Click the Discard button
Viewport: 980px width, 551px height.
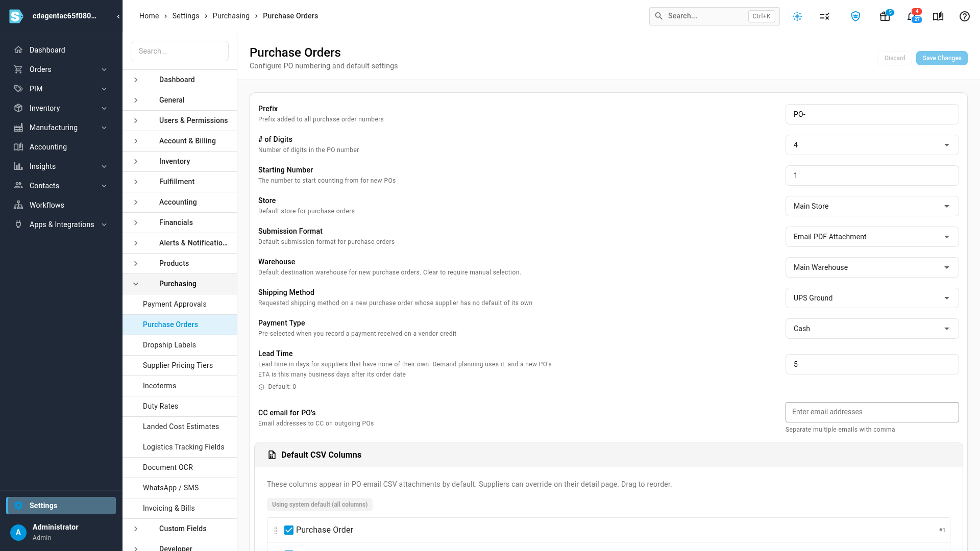tap(895, 58)
